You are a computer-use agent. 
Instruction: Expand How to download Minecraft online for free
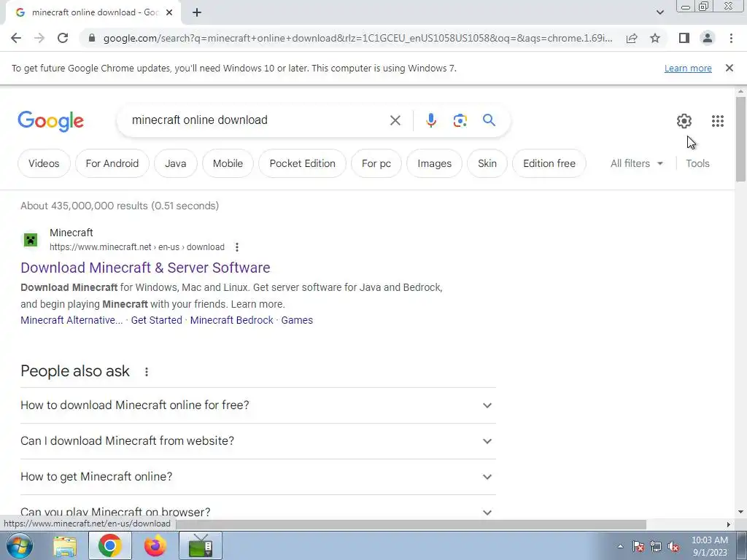click(x=258, y=405)
